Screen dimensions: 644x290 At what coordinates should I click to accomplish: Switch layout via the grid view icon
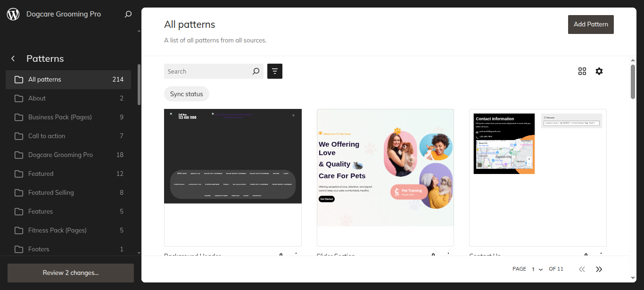582,71
